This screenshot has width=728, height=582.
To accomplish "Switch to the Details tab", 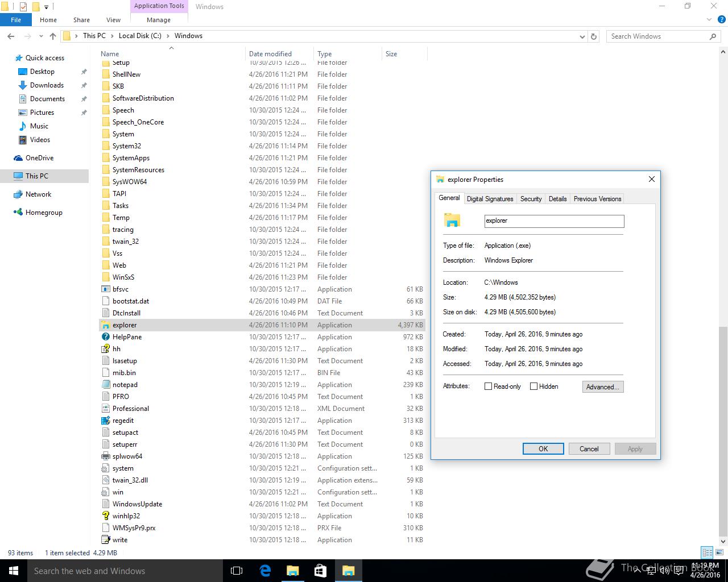I will point(557,199).
